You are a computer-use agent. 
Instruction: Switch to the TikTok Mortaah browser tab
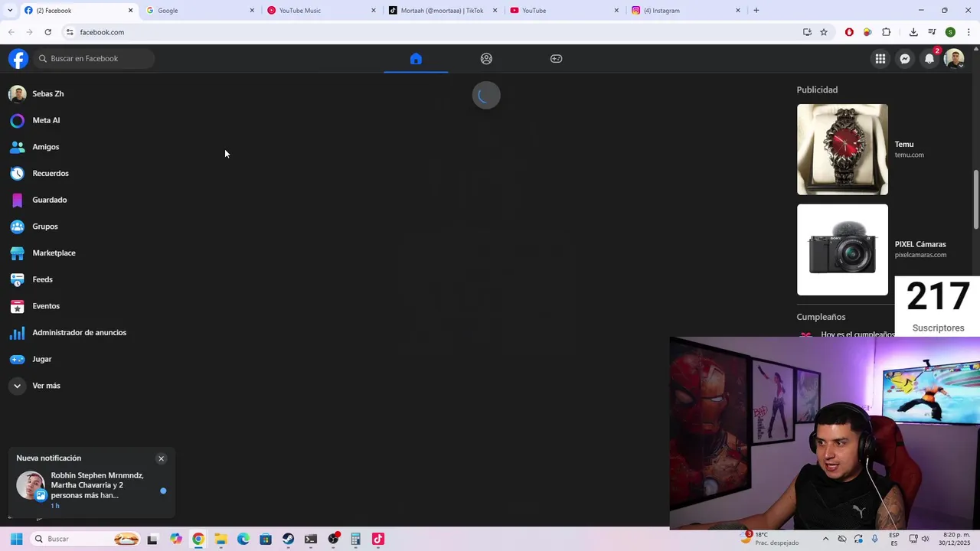coord(443,11)
